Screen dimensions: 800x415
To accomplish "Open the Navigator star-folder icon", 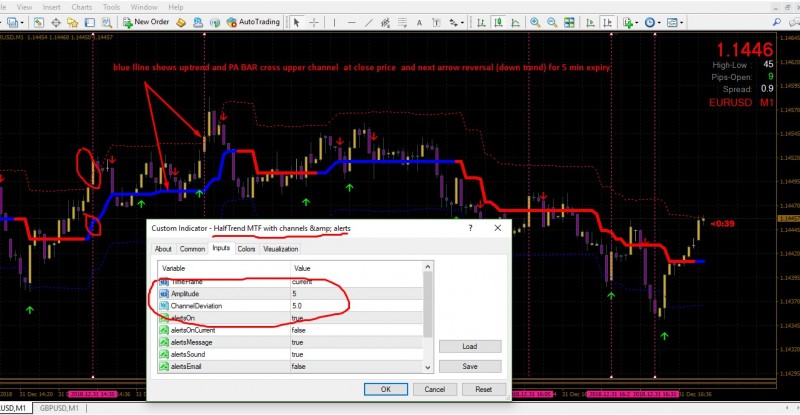I will 72,22.
